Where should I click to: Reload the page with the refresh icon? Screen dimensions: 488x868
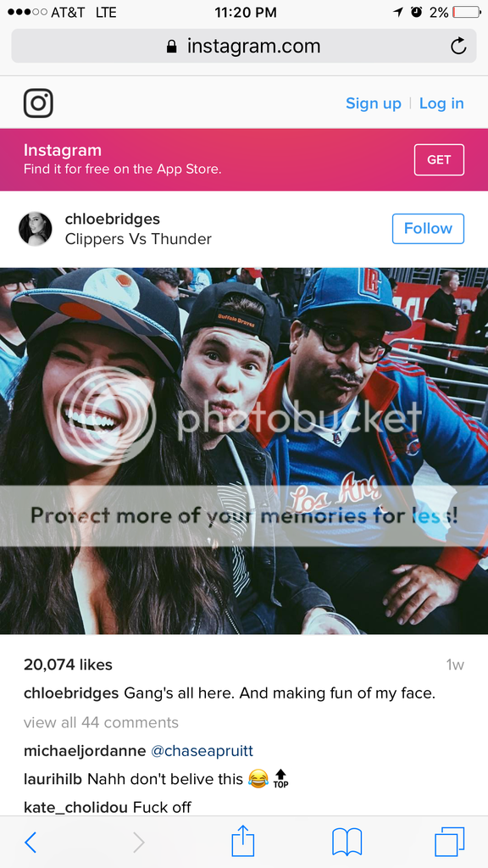(x=458, y=46)
